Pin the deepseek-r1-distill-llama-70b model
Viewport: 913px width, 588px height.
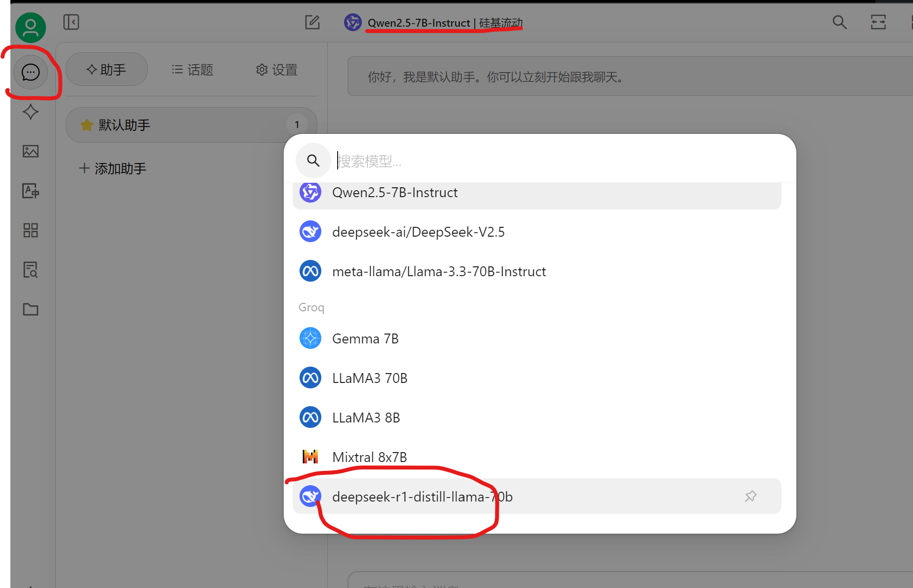click(750, 496)
